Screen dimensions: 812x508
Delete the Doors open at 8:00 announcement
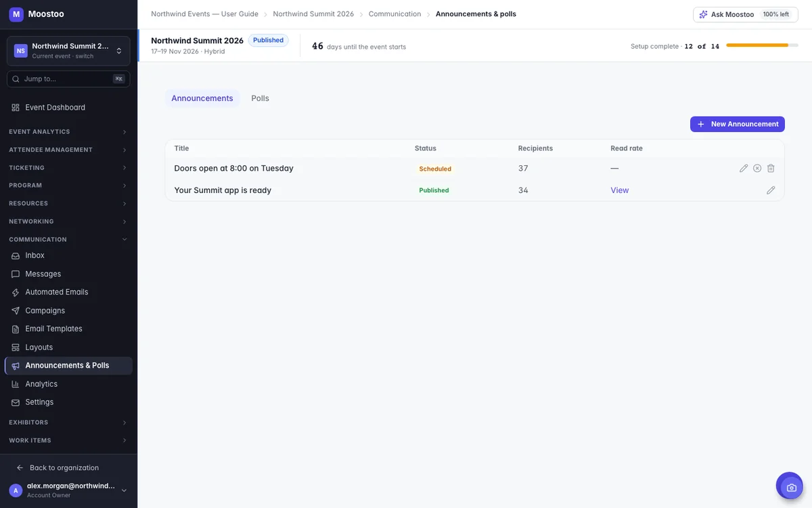(x=771, y=168)
